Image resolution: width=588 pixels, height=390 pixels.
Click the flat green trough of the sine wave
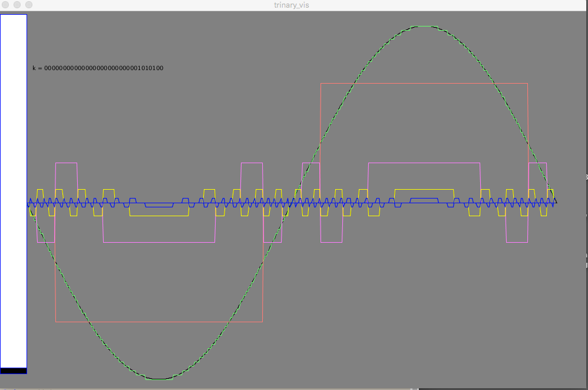coord(159,379)
